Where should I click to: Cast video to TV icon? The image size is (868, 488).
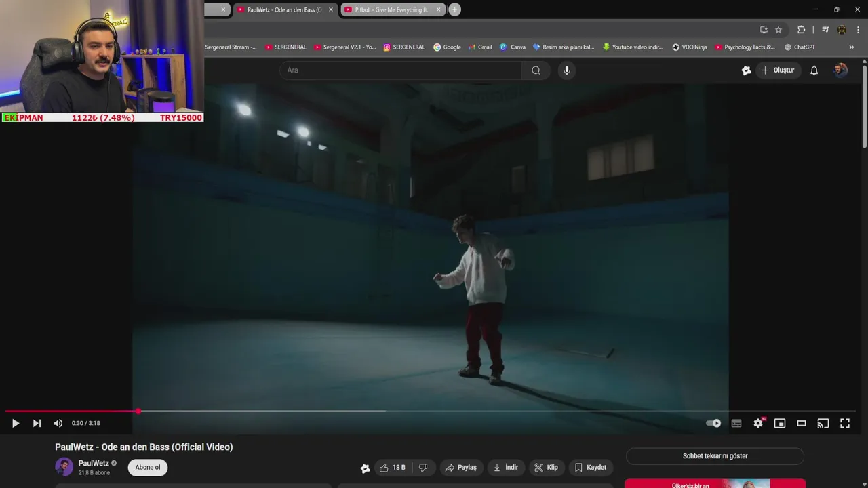(823, 423)
